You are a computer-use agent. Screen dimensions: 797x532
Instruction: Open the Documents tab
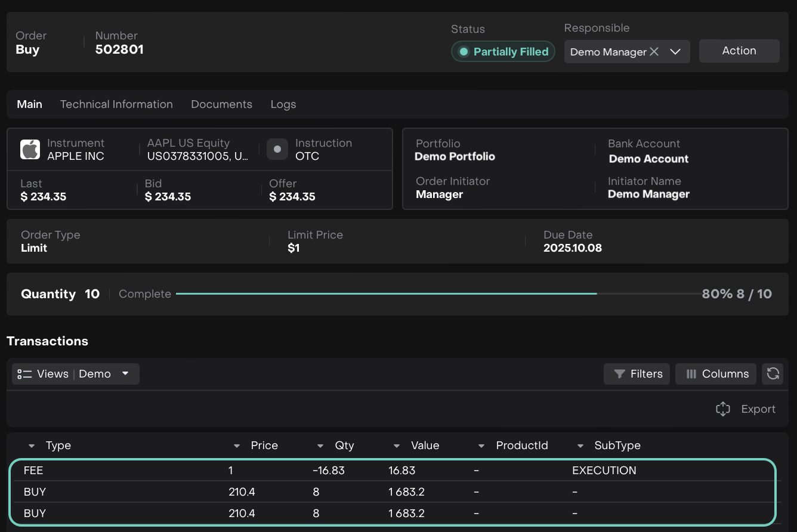pyautogui.click(x=221, y=104)
